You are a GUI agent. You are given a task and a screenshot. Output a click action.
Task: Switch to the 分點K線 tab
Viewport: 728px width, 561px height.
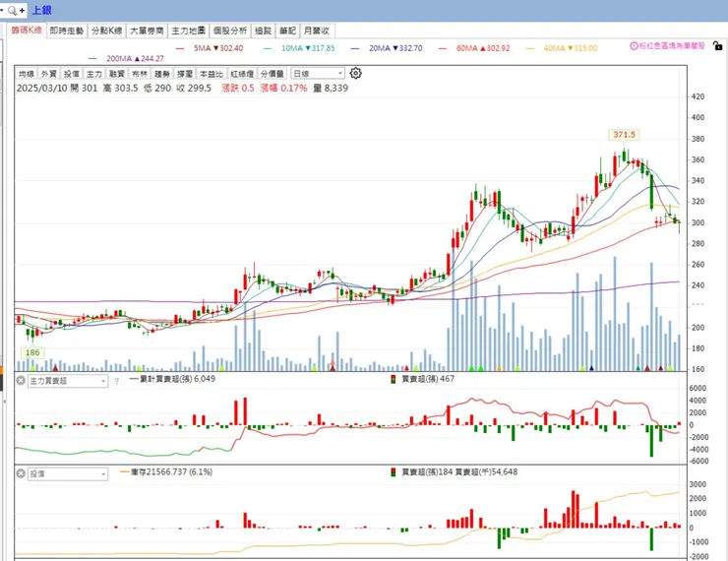[x=107, y=31]
